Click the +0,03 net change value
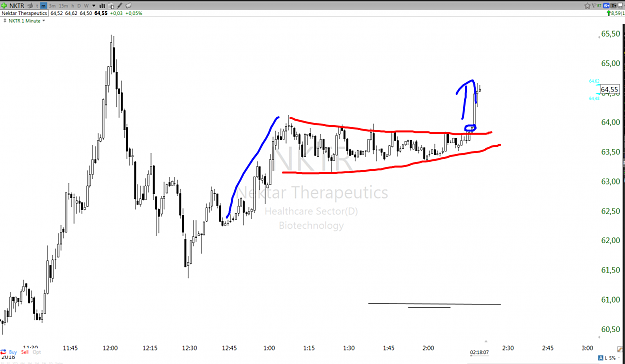The height and width of the screenshot is (364, 625). pos(116,13)
